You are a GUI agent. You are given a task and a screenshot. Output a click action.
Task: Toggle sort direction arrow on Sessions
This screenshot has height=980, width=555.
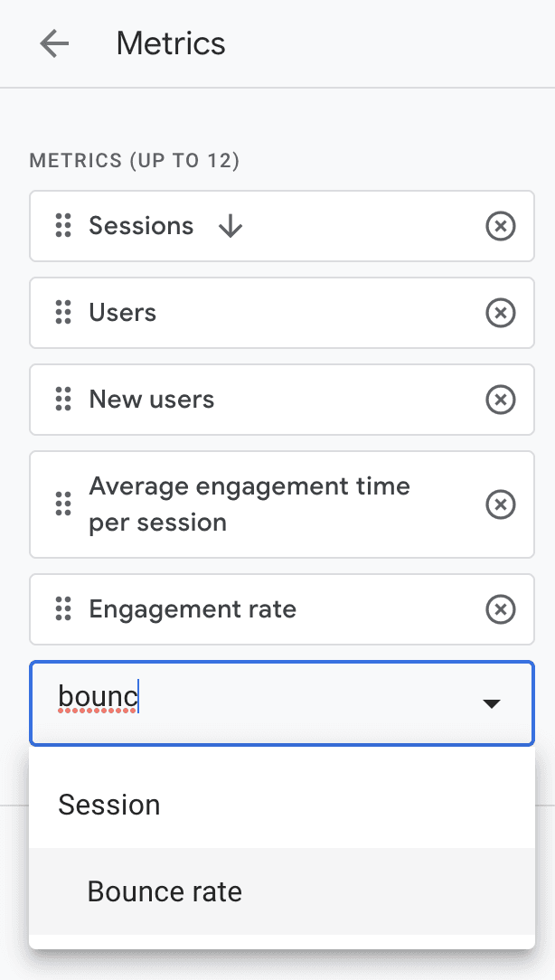230,226
